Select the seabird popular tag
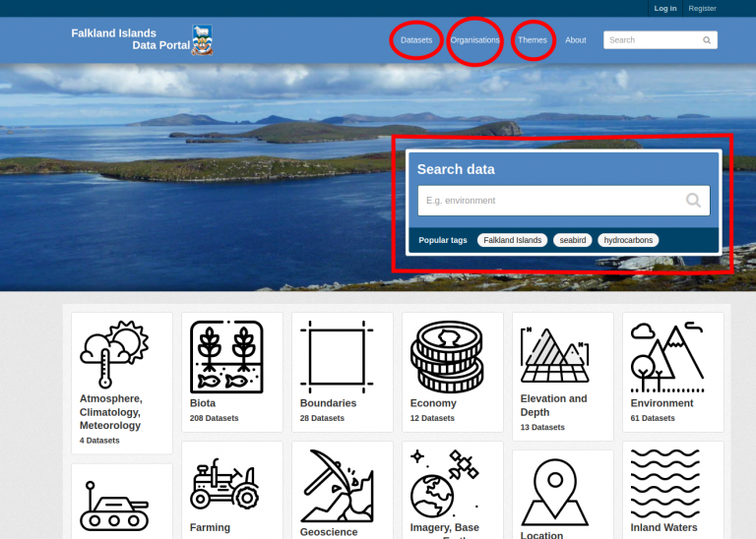756x539 pixels. pyautogui.click(x=572, y=240)
